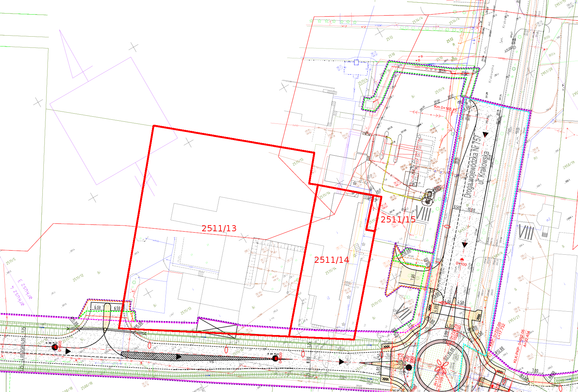Select the green 2511/12 parcel number
Image resolution: width=578 pixels, height=392 pixels.
(78, 278)
